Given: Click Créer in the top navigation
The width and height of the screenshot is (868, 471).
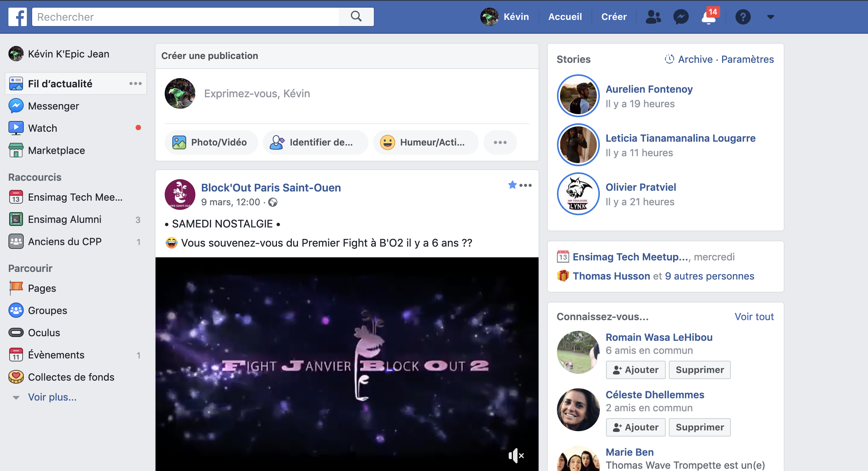Looking at the screenshot, I should [614, 17].
